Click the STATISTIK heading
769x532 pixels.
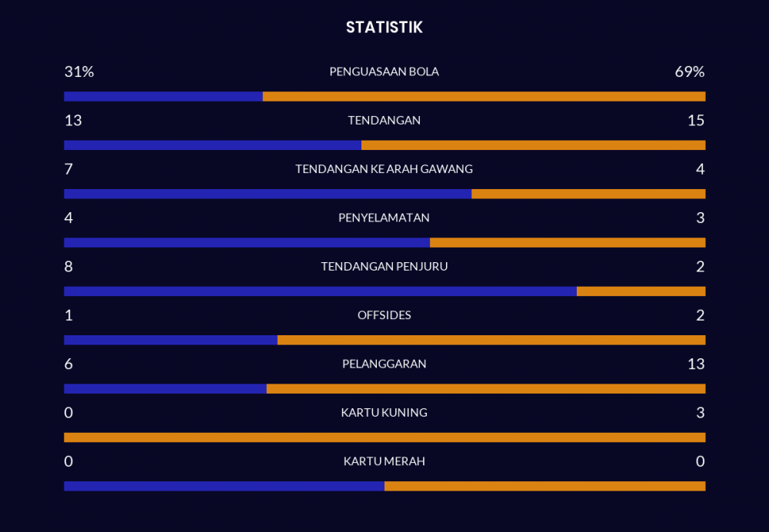point(384,28)
